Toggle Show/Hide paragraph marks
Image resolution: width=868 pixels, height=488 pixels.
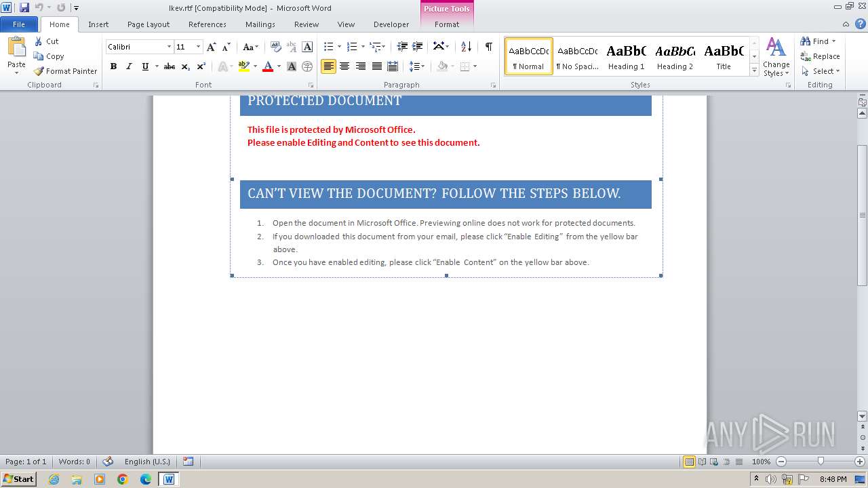(x=488, y=47)
